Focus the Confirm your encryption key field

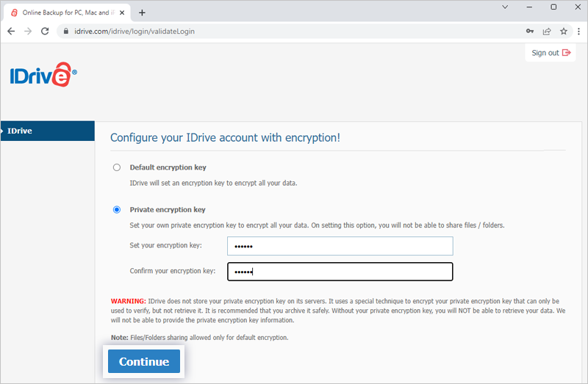[x=340, y=272]
